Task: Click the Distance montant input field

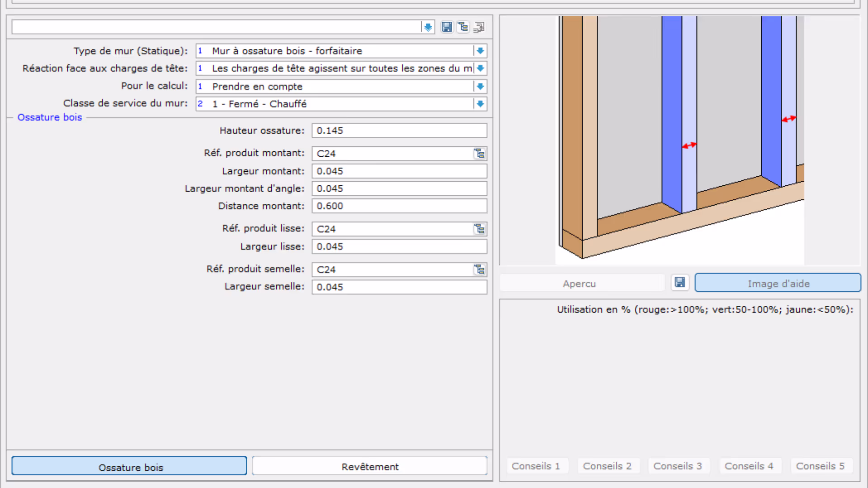Action: tap(399, 206)
